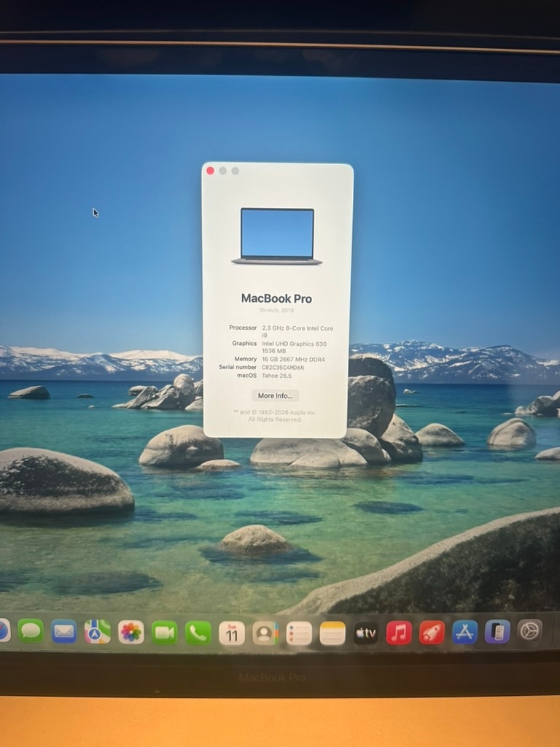This screenshot has height=747, width=560.
Task: Select the 16 GB 2667 MHz DDR4 value
Action: [x=293, y=359]
